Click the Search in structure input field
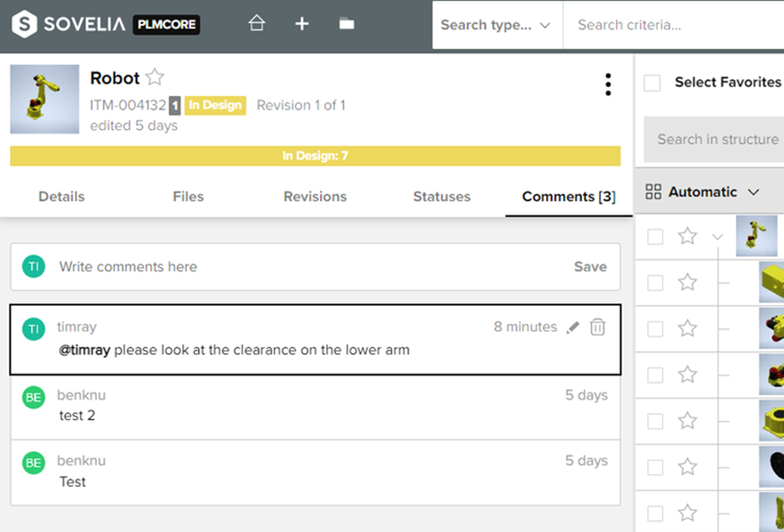This screenshot has width=784, height=532. [716, 139]
